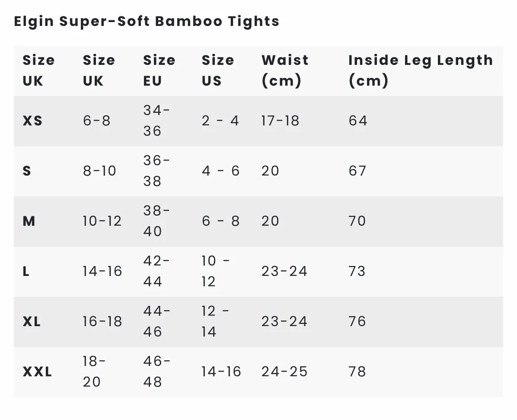517x420 pixels.
Task: Click the L size row label
Action: point(26,271)
